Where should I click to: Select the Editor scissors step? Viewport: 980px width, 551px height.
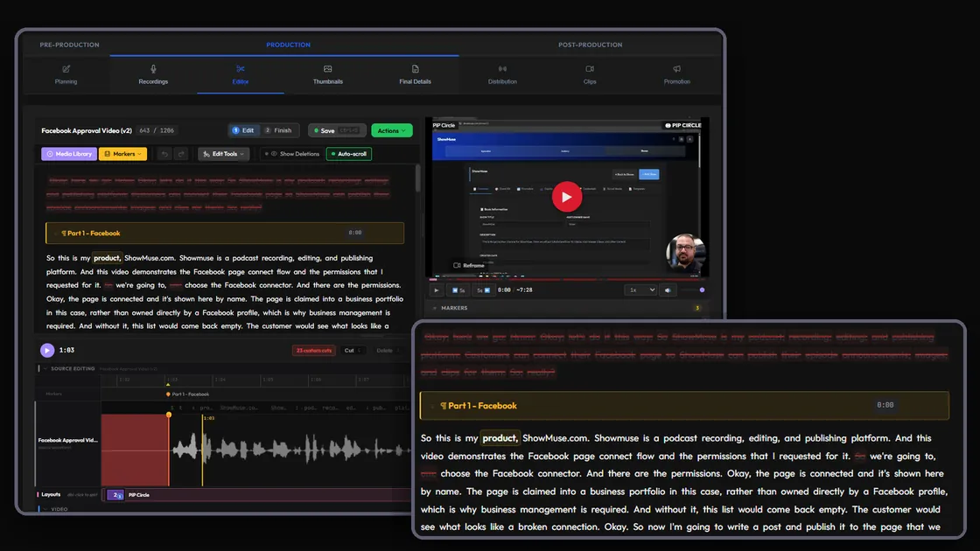tap(241, 73)
